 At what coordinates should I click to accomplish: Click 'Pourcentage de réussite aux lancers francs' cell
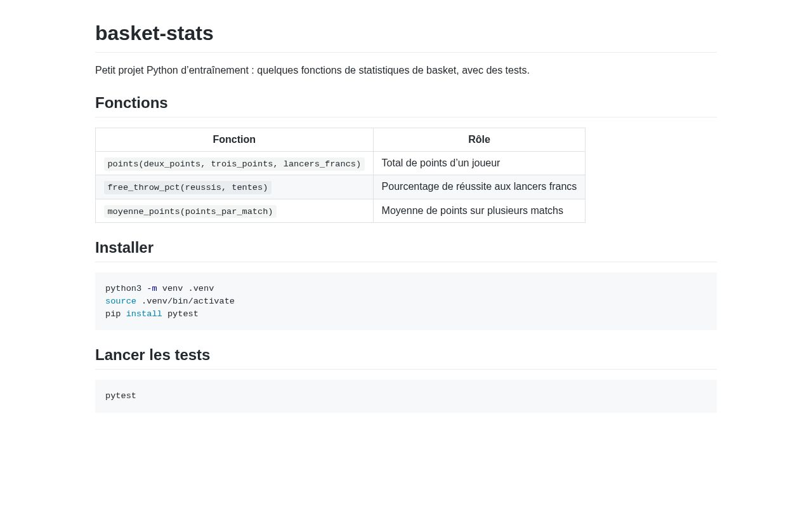(x=479, y=187)
